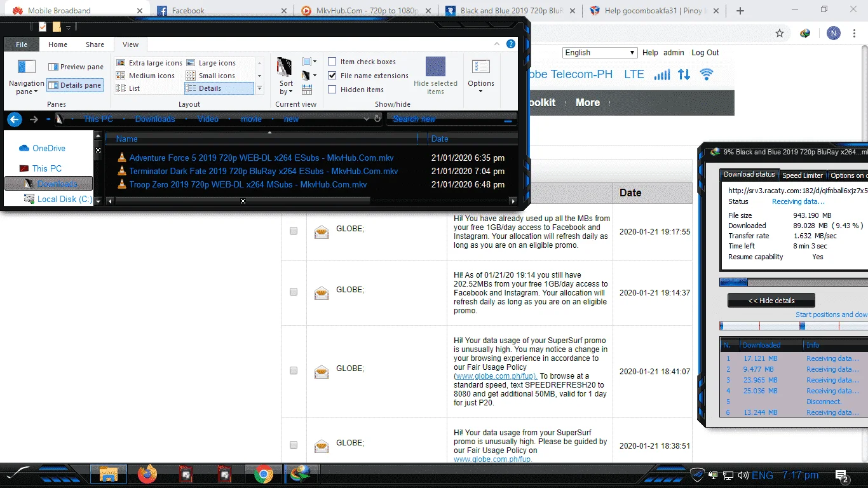Open the File tab in Explorer

pos(22,44)
